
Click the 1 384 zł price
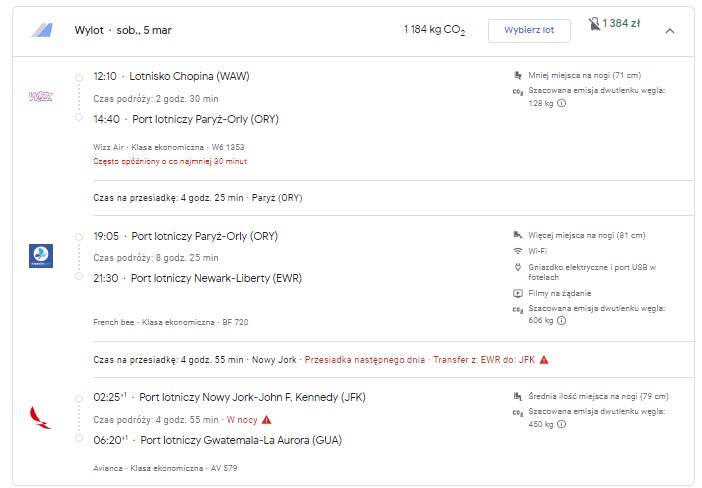pyautogui.click(x=621, y=23)
